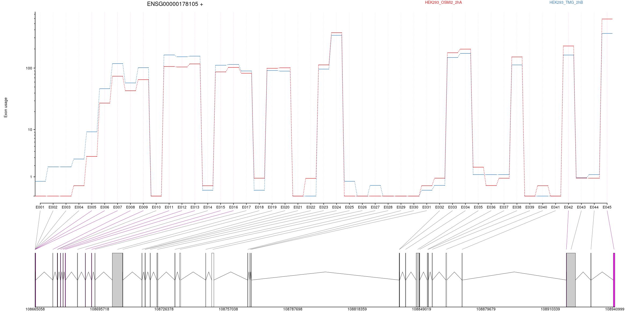Screen dimensions: 644x322
Task: Click exon label E009
Action: (x=143, y=207)
